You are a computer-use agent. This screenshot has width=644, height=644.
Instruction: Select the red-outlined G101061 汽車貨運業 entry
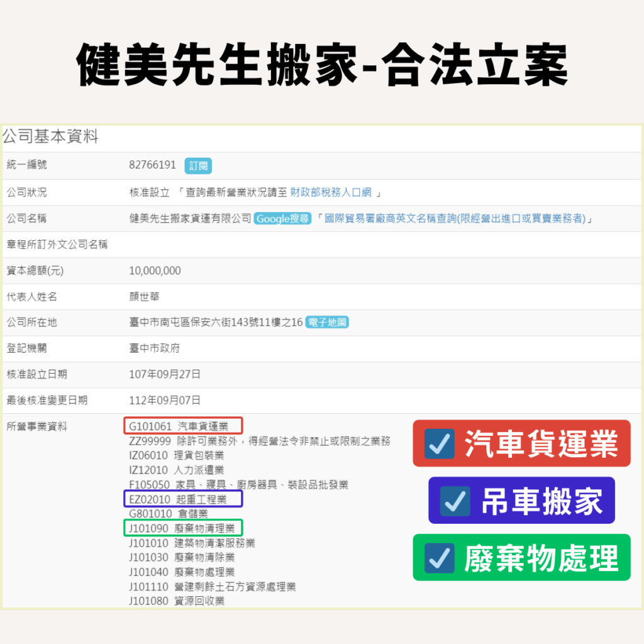(x=182, y=426)
